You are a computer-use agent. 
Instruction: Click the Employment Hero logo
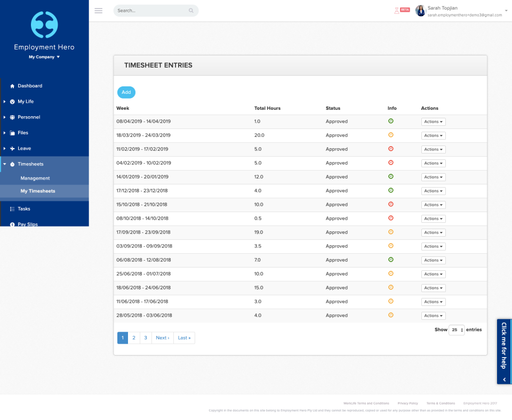[44, 25]
